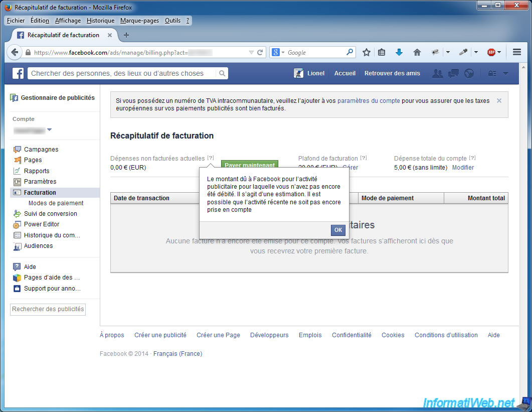Open Facebook notifications globe icon
This screenshot has width=532, height=412.
pos(469,73)
